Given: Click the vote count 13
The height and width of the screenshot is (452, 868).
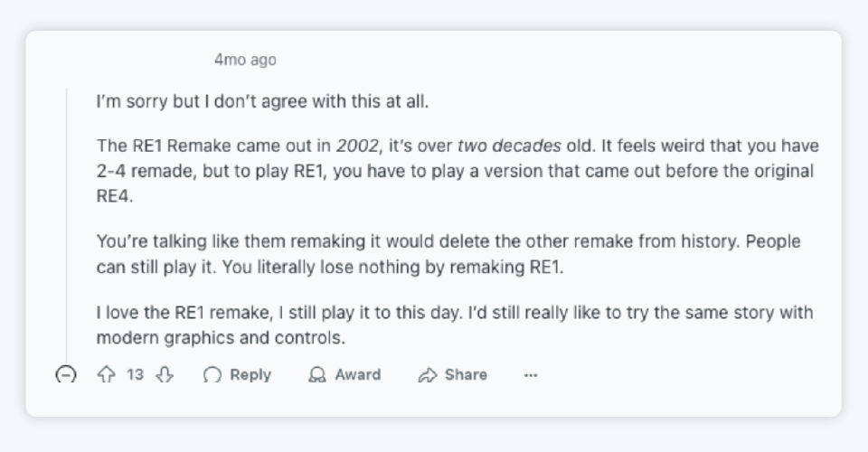Looking at the screenshot, I should (x=135, y=374).
